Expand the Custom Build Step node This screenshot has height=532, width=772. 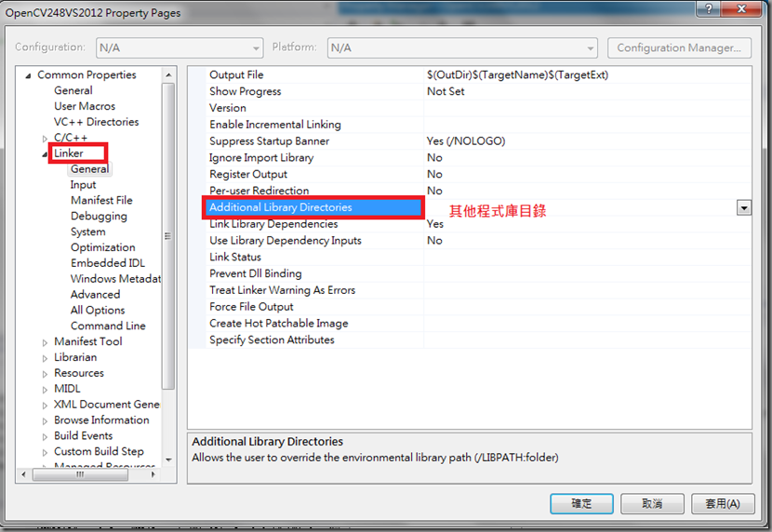45,453
